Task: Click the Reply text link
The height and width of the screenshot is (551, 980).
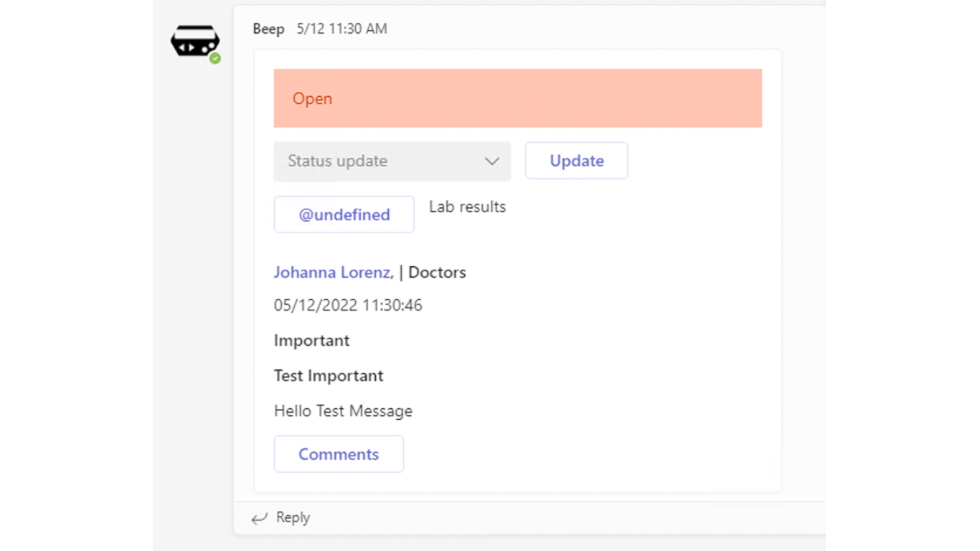Action: tap(293, 518)
